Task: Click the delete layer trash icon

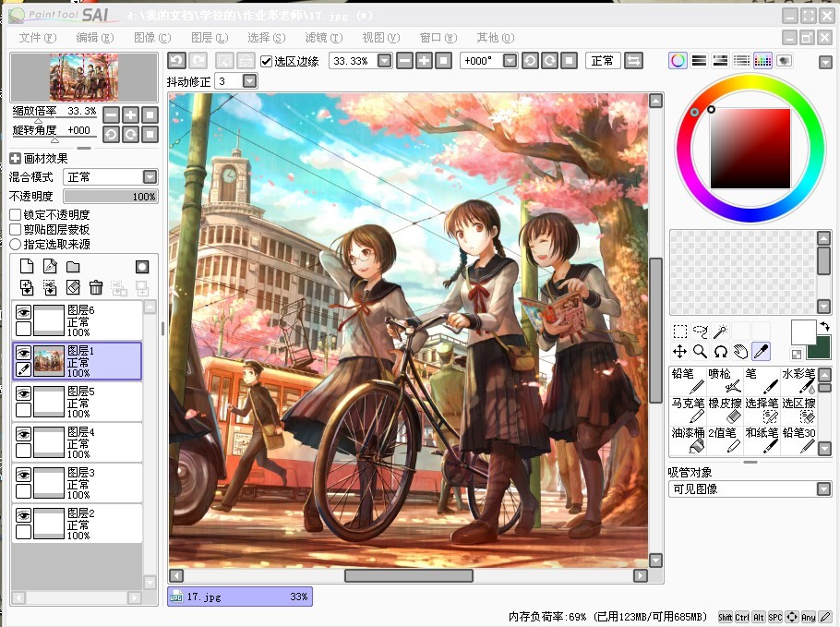Action: coord(97,288)
